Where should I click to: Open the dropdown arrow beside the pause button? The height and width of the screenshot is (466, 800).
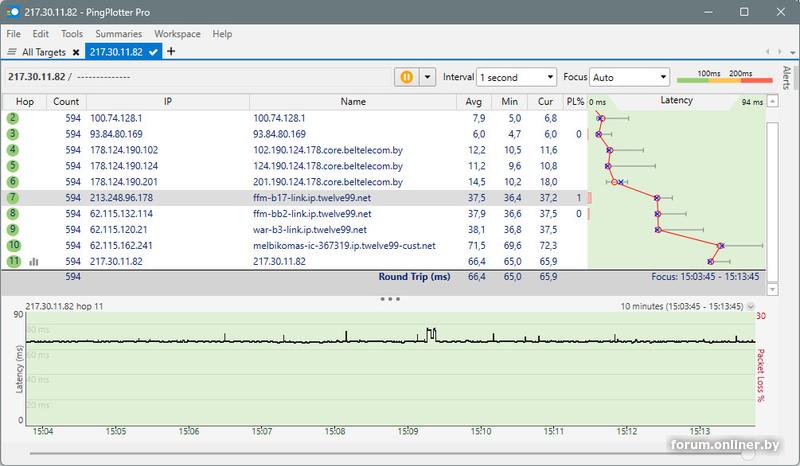click(428, 77)
